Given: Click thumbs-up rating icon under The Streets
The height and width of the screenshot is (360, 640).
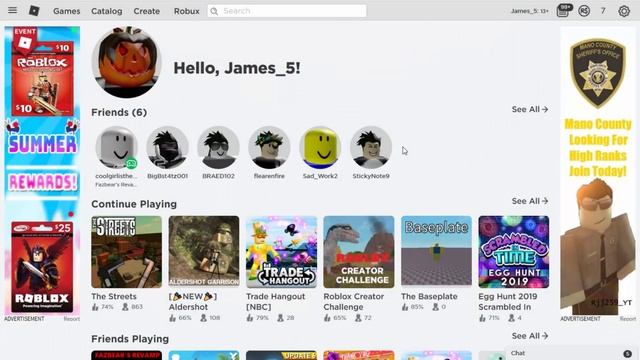Looking at the screenshot, I should [x=96, y=307].
